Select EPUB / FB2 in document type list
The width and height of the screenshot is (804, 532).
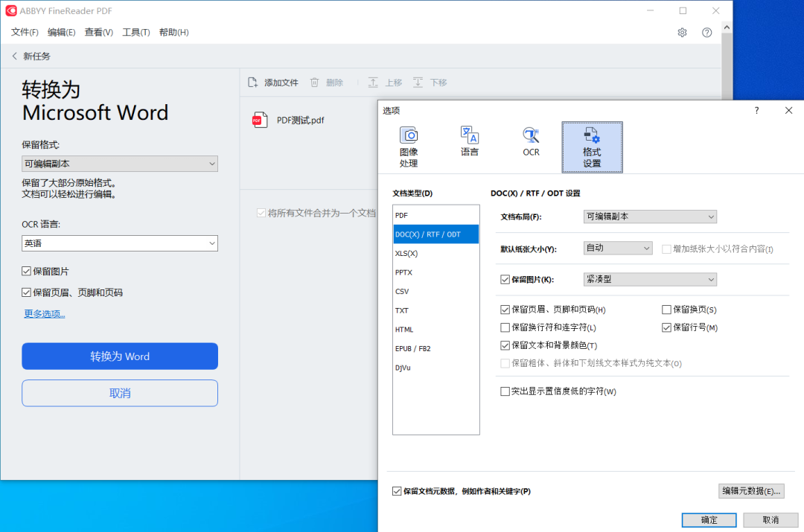pos(435,348)
